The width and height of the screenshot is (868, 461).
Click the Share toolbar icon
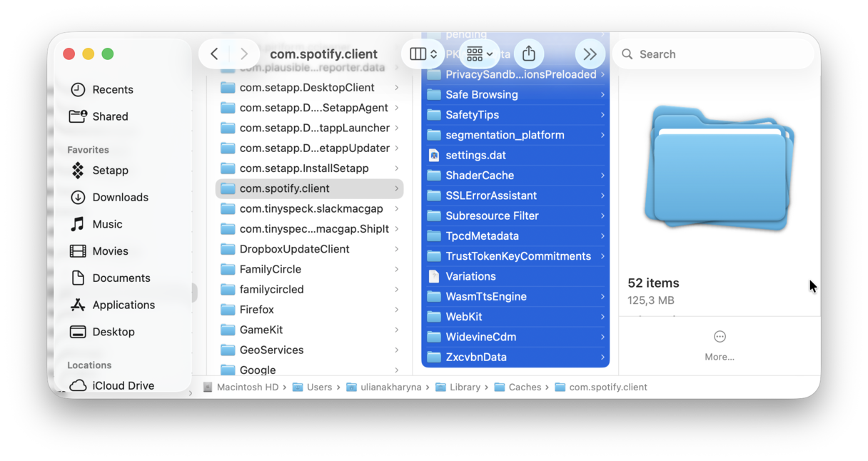point(528,54)
